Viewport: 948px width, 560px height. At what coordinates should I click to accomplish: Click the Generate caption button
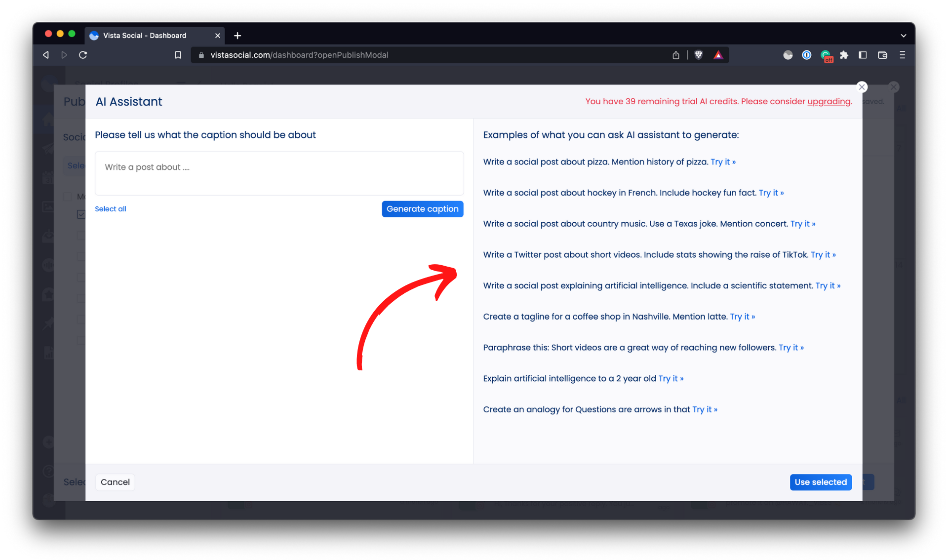click(x=422, y=209)
